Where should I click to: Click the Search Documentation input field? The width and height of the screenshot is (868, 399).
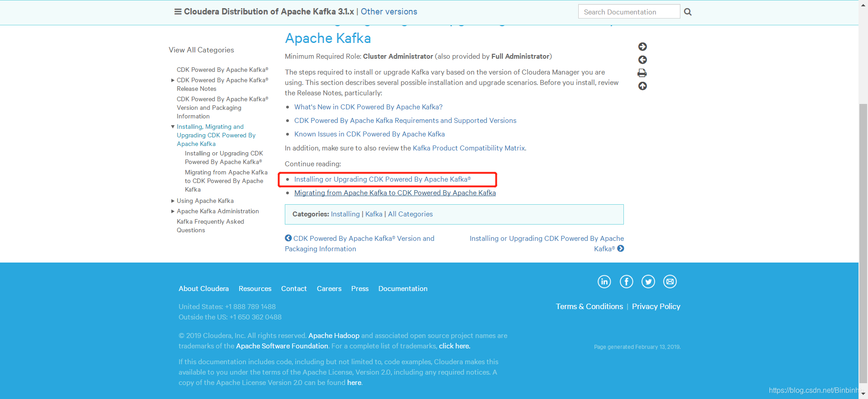[x=629, y=12]
